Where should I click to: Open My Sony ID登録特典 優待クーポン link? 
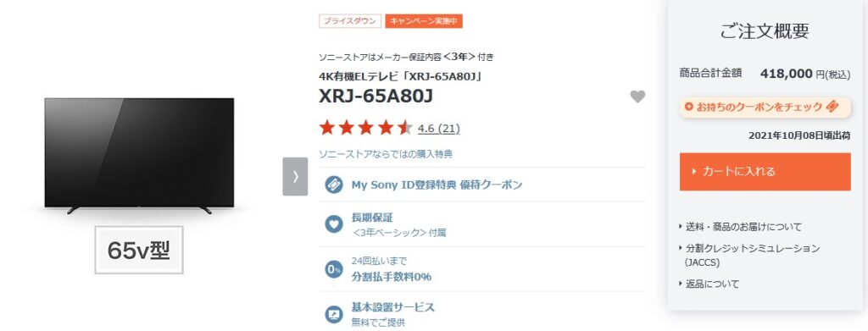tap(437, 185)
